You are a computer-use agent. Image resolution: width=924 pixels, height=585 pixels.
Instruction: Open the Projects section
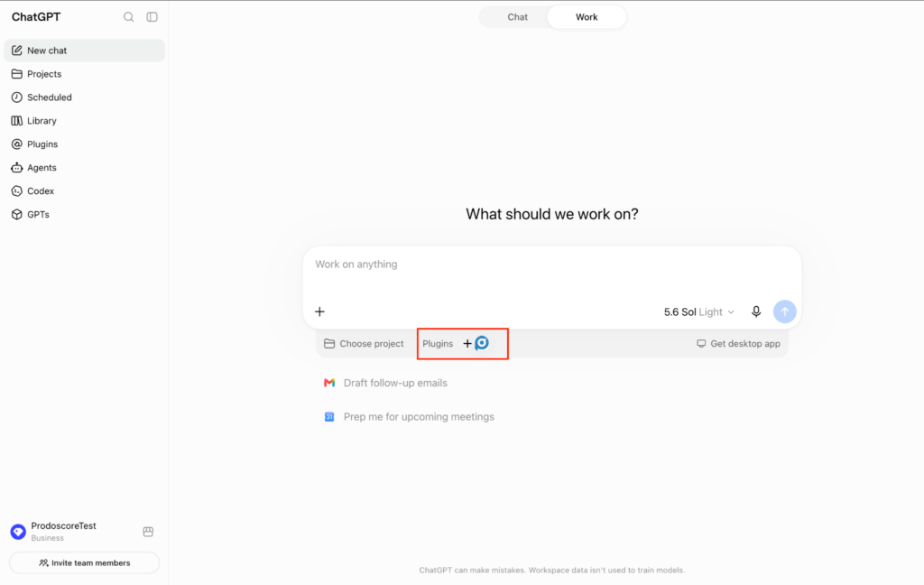(x=84, y=74)
